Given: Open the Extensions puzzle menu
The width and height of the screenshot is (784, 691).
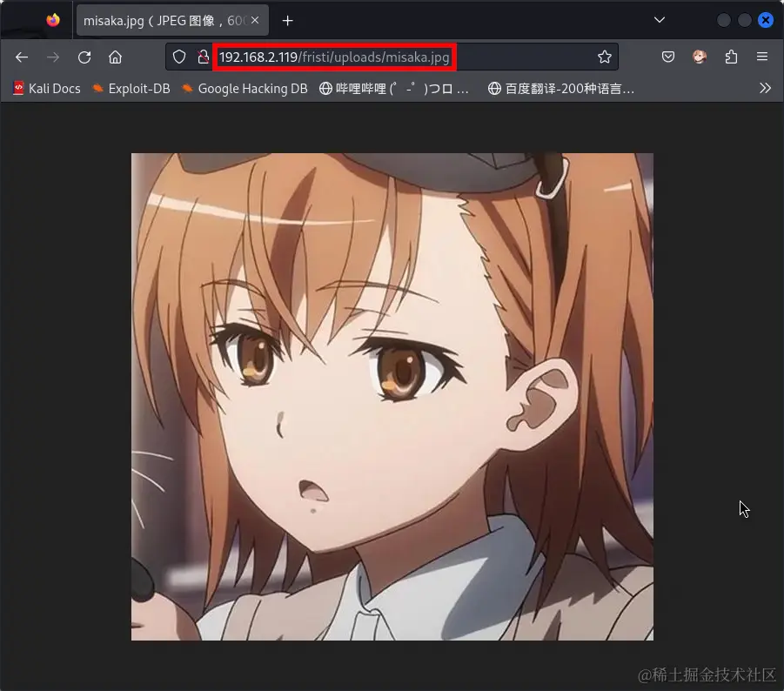Looking at the screenshot, I should click(x=731, y=57).
